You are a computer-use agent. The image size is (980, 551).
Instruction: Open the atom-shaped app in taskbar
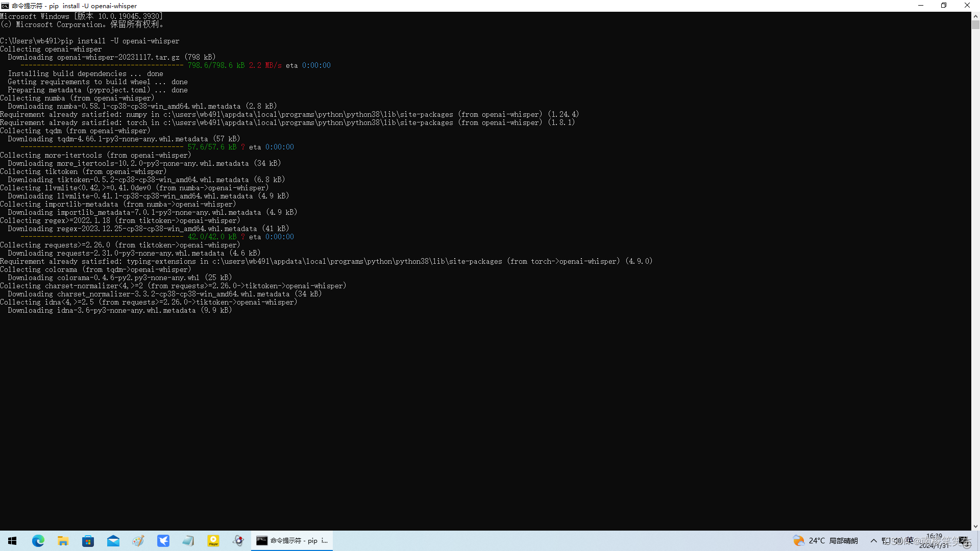point(238,541)
